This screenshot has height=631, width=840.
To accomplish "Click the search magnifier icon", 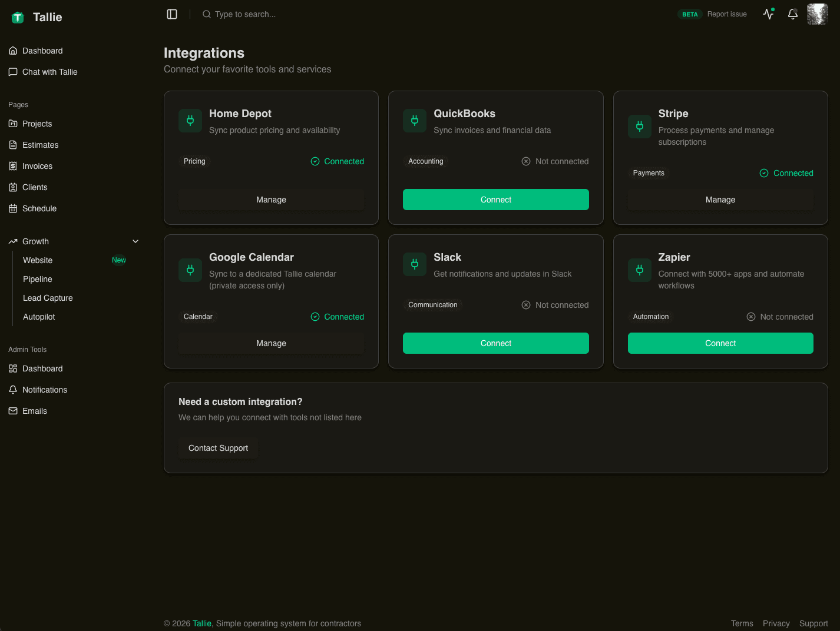I will (x=207, y=14).
